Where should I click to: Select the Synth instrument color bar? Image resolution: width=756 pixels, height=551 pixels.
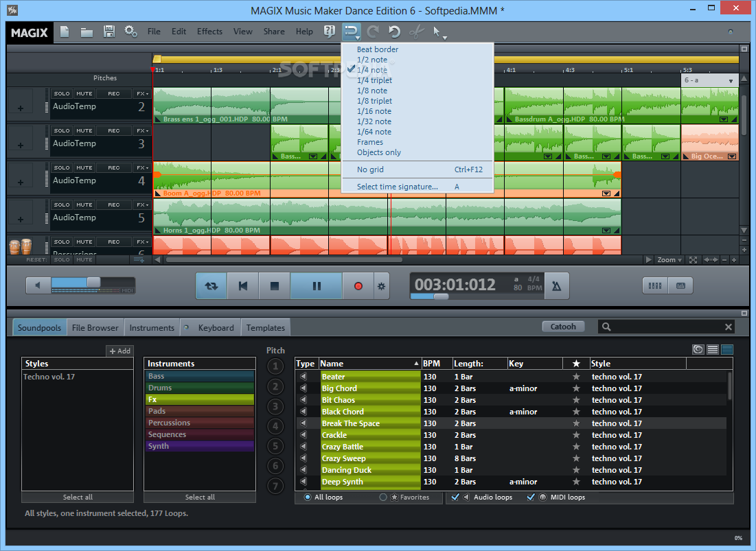coord(200,446)
